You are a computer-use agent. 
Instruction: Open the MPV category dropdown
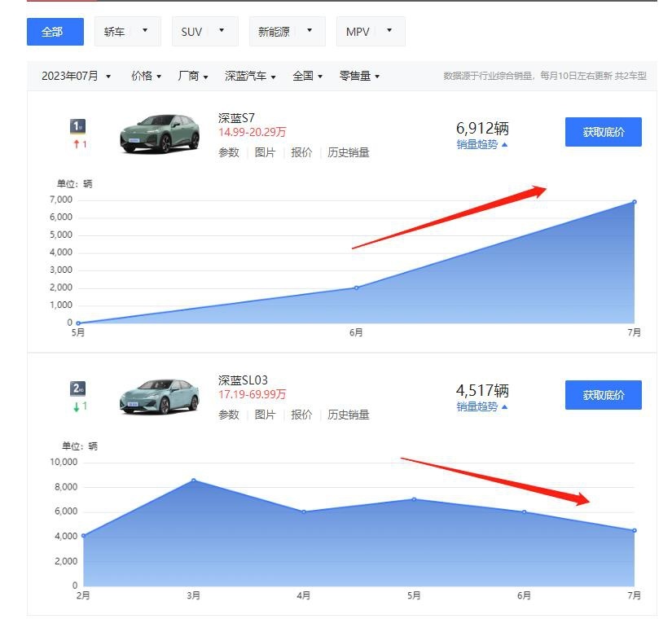[371, 32]
